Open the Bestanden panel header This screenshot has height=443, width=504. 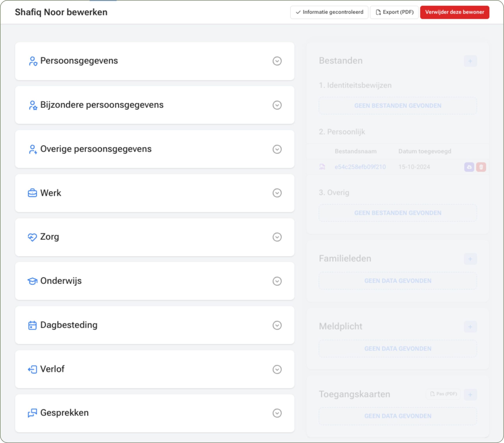coord(341,60)
